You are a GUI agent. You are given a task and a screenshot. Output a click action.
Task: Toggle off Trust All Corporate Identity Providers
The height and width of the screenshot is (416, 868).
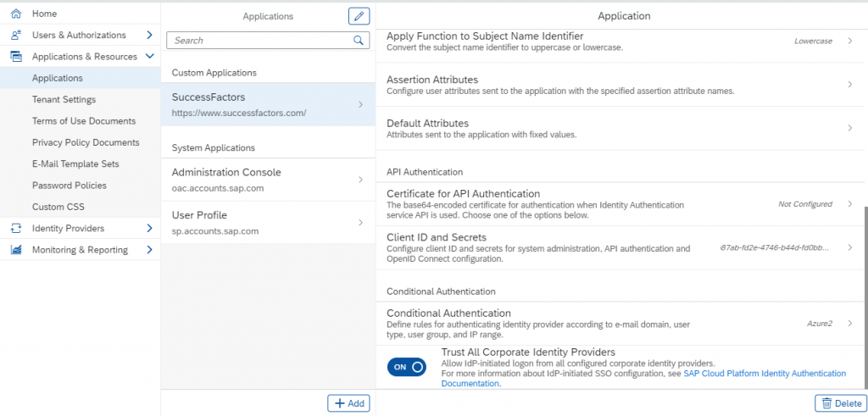coord(407,367)
